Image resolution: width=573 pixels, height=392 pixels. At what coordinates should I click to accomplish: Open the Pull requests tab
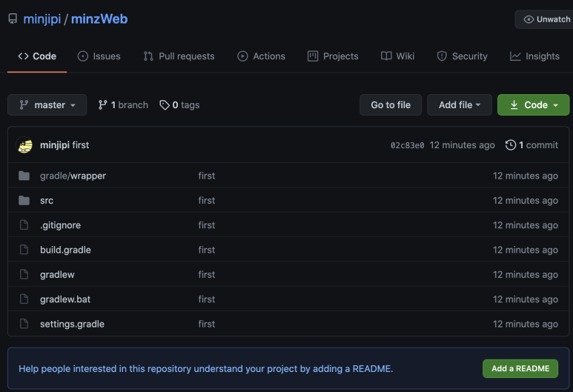pos(179,56)
